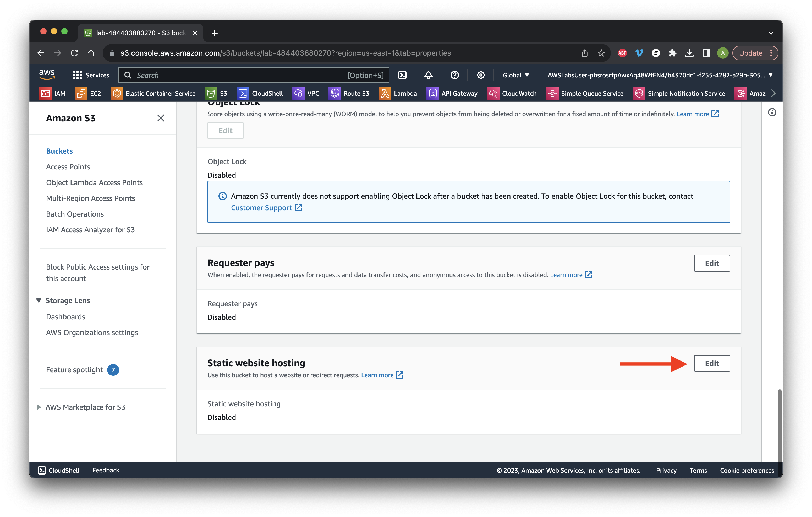Screen dimensions: 812x517
Task: Open AWS Organizations settings
Action: coord(92,332)
